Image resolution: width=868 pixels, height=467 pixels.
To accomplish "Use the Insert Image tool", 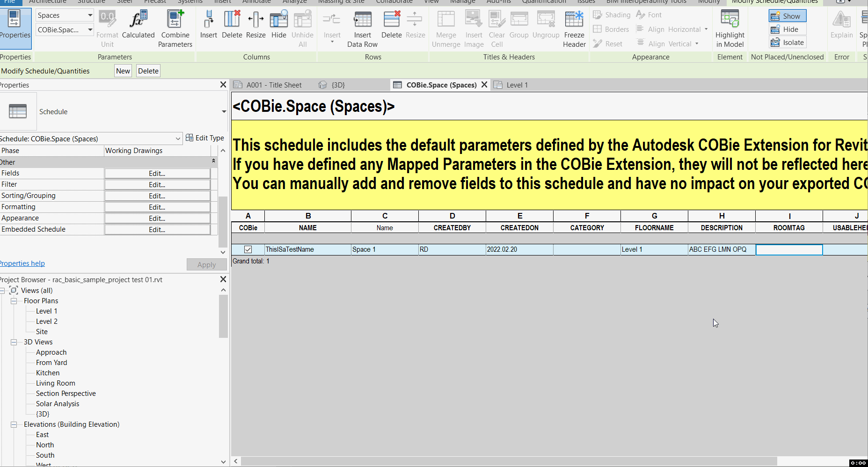I will coord(474,28).
